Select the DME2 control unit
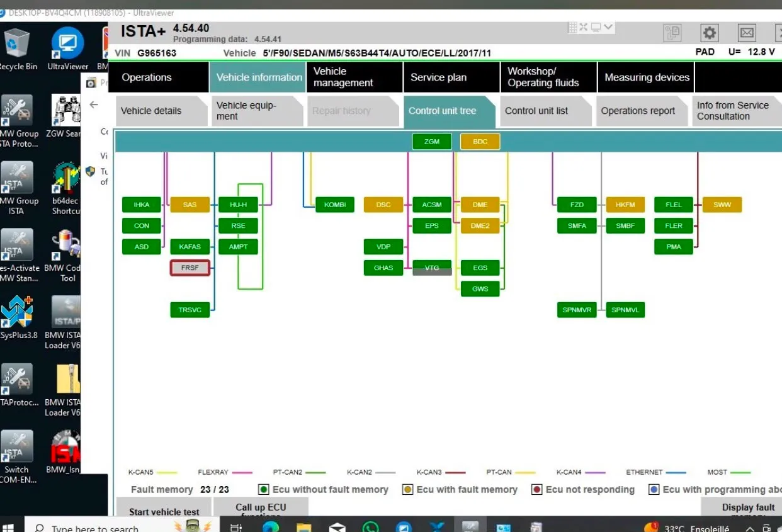This screenshot has width=782, height=532. (480, 225)
